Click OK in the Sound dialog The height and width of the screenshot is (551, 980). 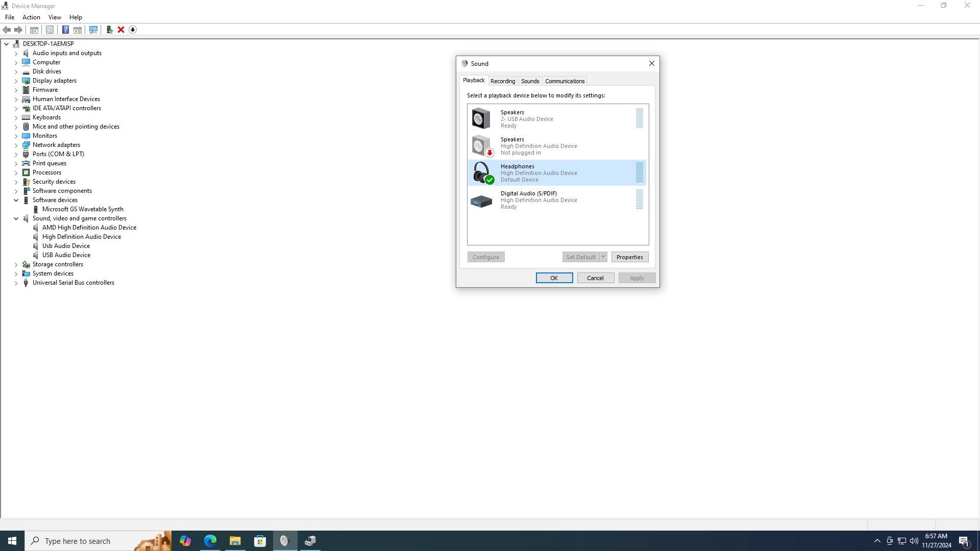pyautogui.click(x=554, y=278)
